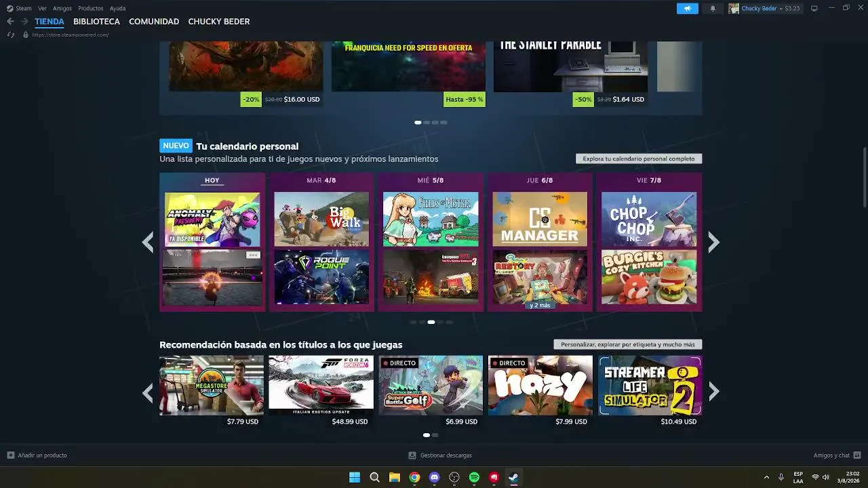Go to previous recommended games
This screenshot has height=488, width=868.
148,392
